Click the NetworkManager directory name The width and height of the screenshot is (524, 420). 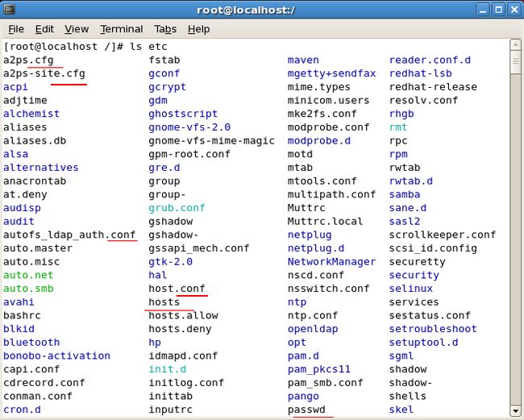coord(331,262)
